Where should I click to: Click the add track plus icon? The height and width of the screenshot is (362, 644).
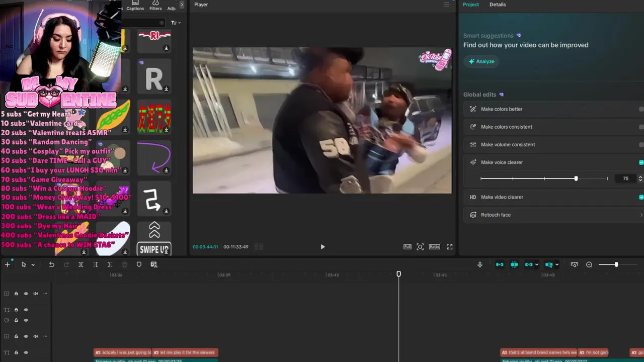[x=7, y=264]
